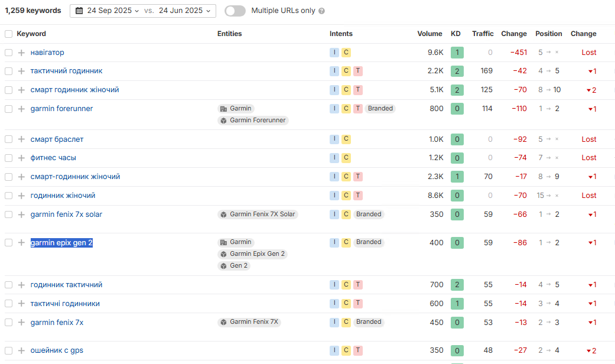Open the 24 Sep 2025 date dropdown

pyautogui.click(x=113, y=11)
